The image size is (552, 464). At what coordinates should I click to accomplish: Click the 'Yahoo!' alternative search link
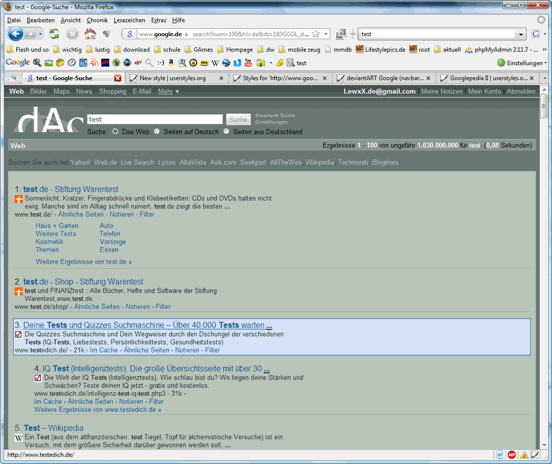point(80,162)
